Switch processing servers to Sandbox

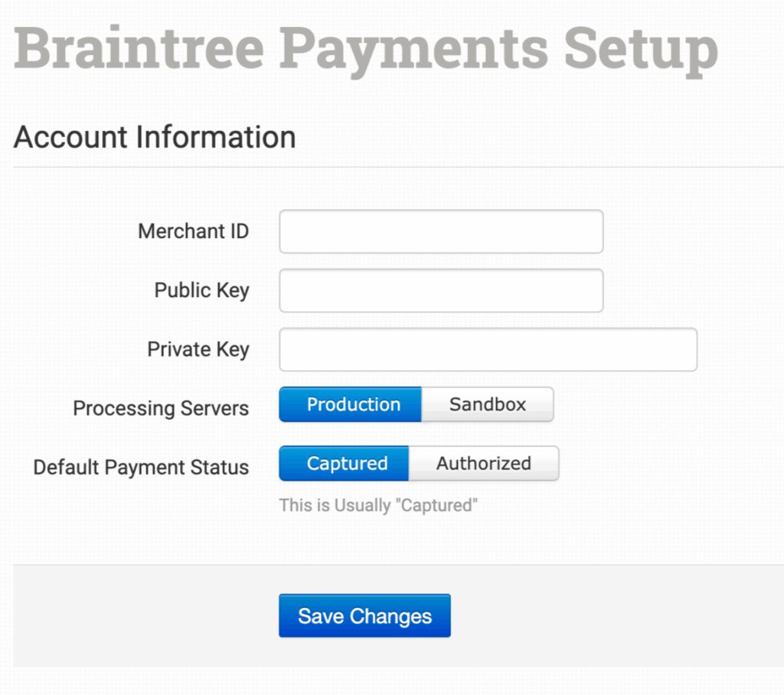click(487, 404)
